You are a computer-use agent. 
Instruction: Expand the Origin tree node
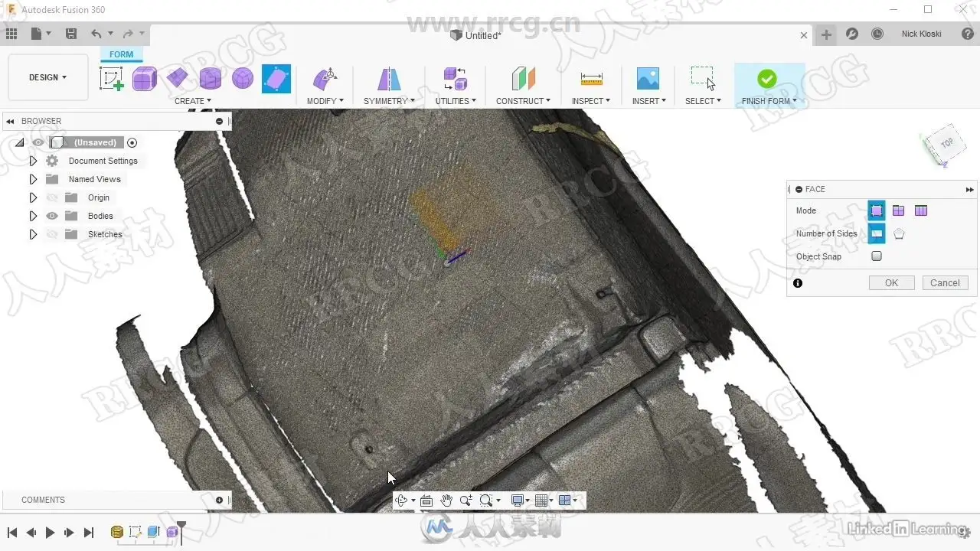click(x=33, y=197)
